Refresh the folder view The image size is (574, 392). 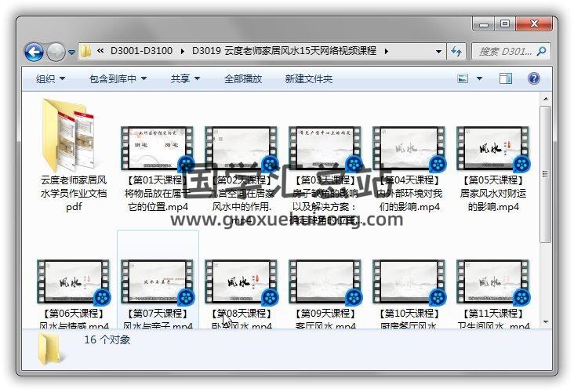tap(456, 52)
